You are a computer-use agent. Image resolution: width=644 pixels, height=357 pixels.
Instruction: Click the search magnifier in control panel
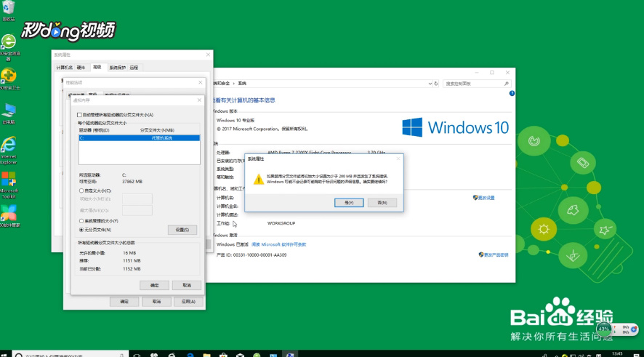point(507,84)
